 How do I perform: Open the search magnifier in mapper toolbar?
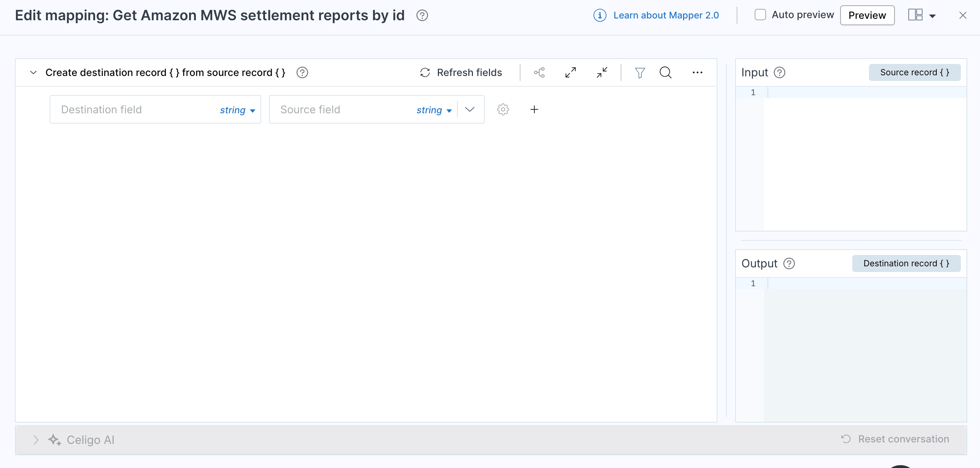665,72
